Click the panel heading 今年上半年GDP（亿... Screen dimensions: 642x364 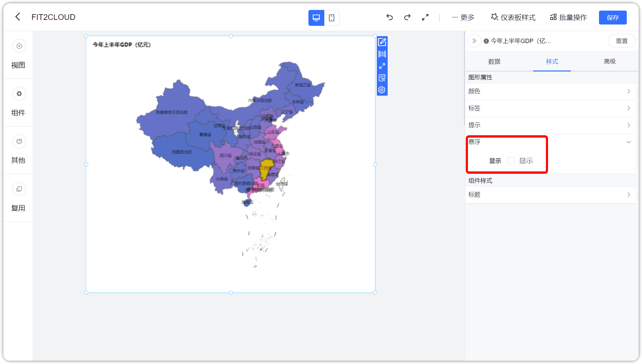click(521, 41)
